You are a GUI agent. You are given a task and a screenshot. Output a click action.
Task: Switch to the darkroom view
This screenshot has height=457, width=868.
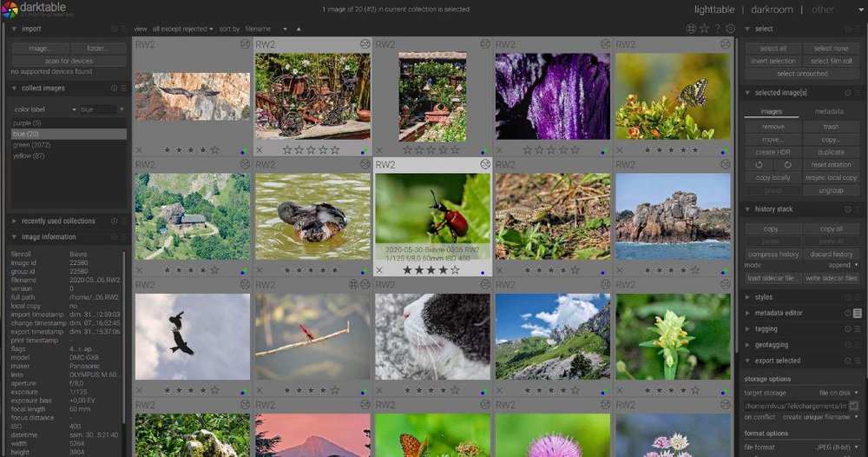(x=772, y=10)
